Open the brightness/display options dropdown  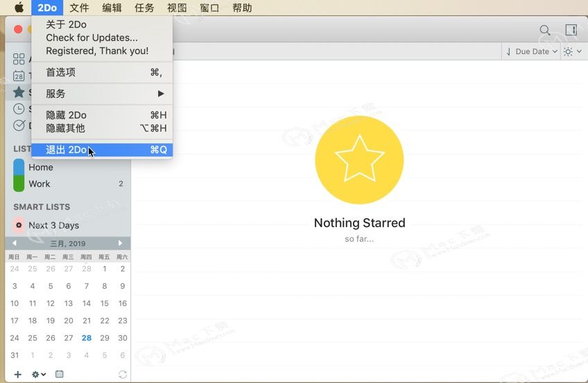573,52
